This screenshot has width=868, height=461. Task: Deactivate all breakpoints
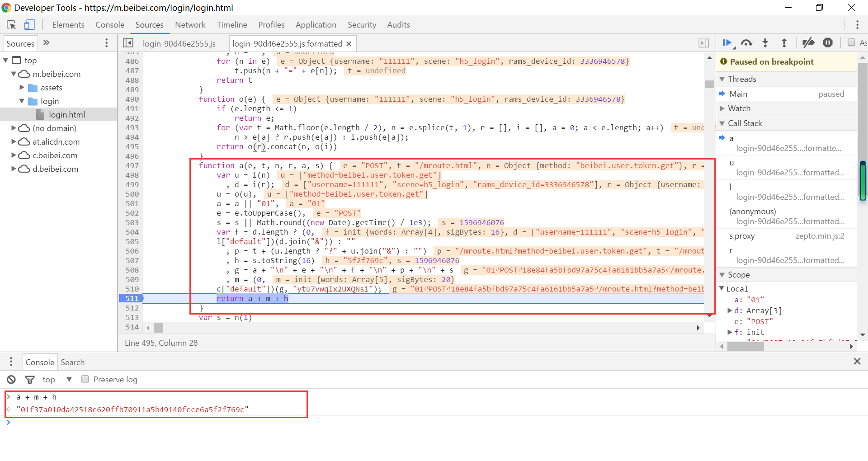(x=808, y=43)
